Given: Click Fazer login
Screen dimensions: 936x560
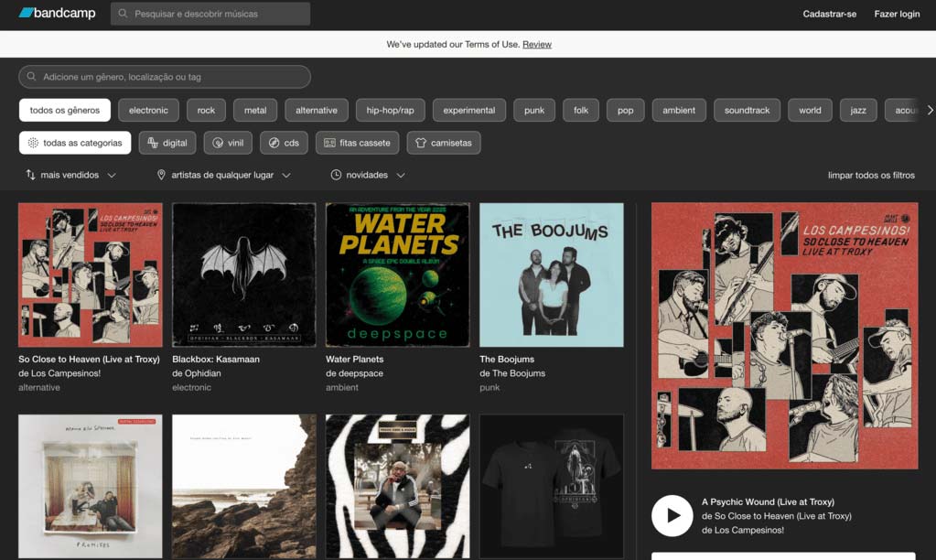Looking at the screenshot, I should (x=897, y=14).
